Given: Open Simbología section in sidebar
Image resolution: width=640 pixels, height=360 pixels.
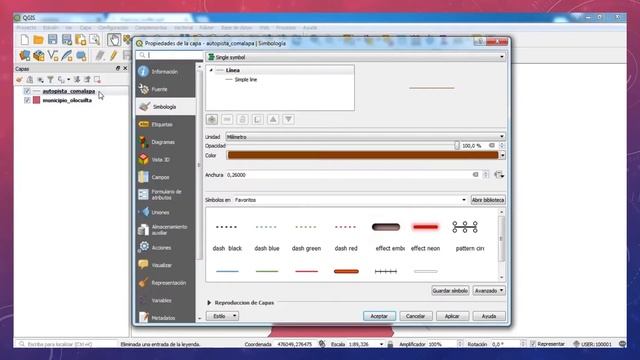Looking at the screenshot, I should 165,107.
